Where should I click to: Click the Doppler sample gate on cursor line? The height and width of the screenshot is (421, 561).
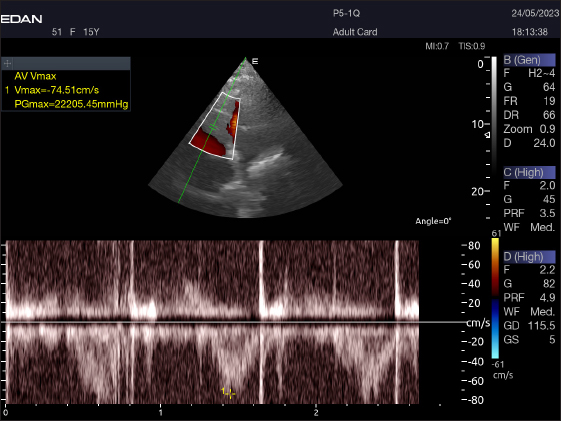213,127
